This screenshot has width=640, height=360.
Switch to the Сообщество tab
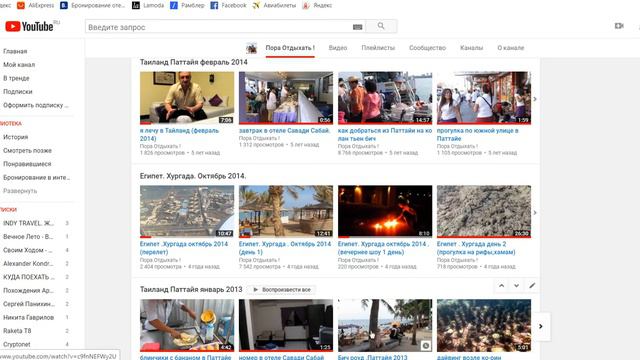pos(427,48)
